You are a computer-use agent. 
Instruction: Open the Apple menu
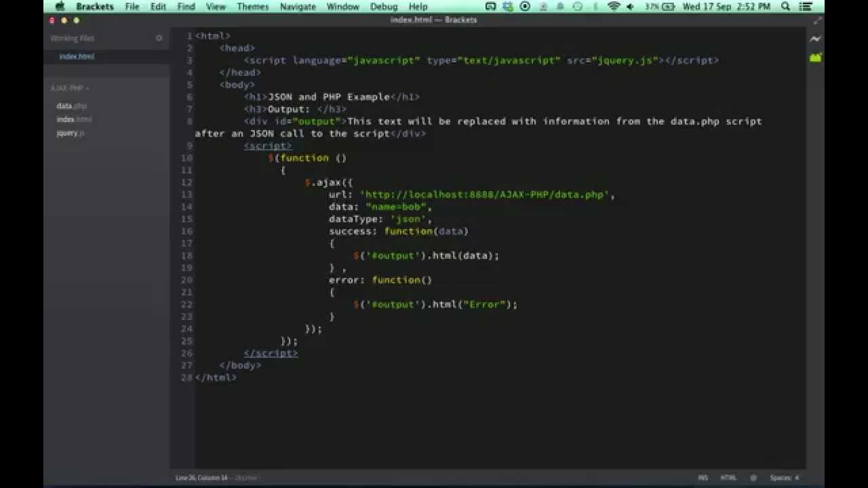click(59, 7)
